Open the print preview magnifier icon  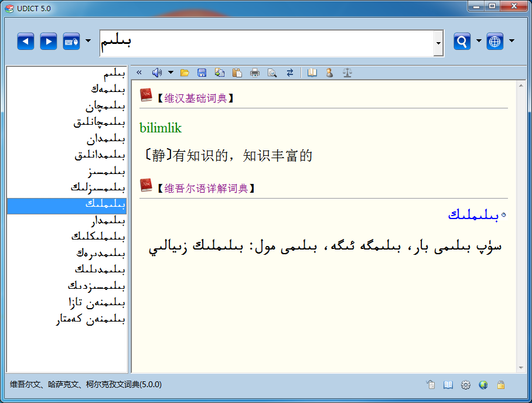(x=272, y=73)
